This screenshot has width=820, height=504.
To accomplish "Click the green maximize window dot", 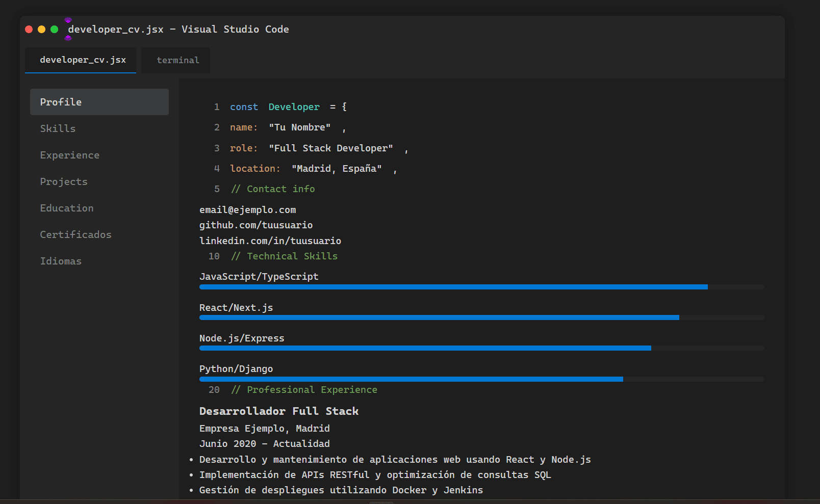I will (55, 30).
